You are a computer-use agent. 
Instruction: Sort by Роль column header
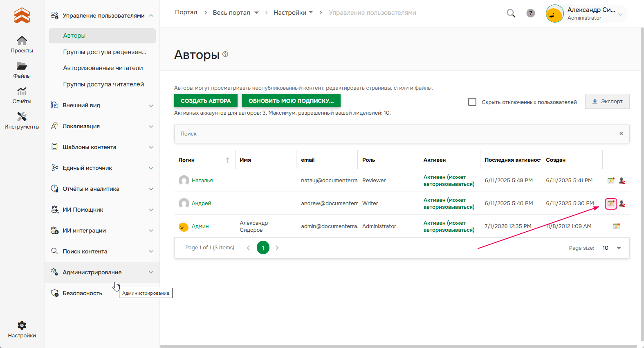coord(368,160)
